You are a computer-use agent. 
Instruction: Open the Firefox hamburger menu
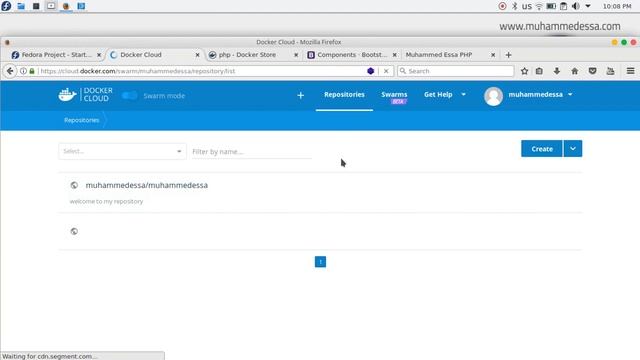click(631, 71)
